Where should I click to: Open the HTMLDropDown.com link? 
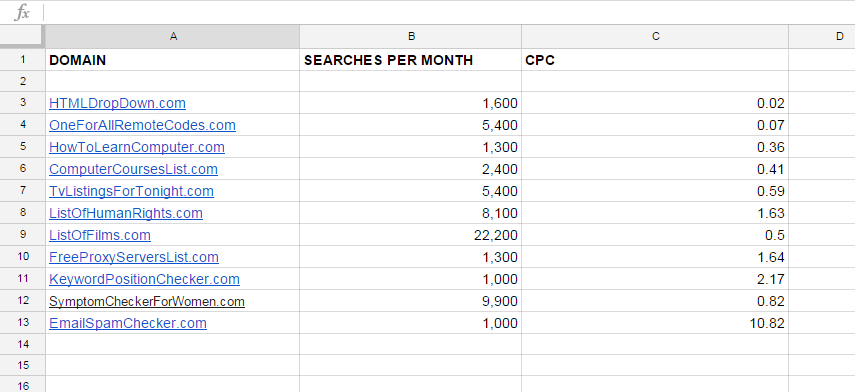coord(117,103)
